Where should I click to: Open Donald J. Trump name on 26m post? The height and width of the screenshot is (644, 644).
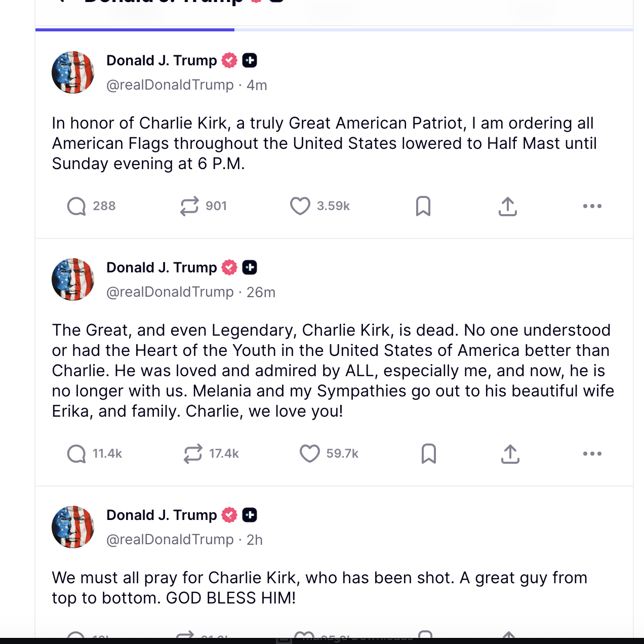[x=162, y=267]
